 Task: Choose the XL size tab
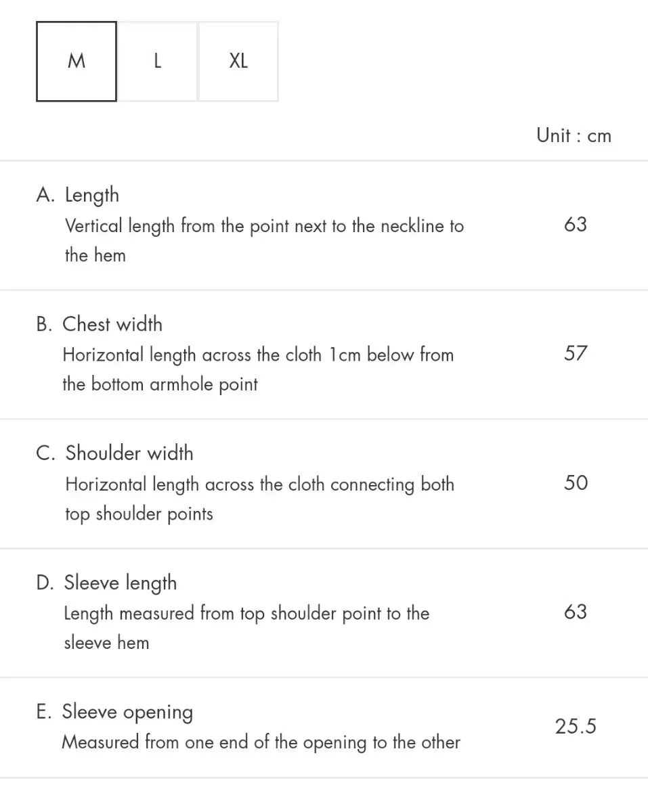coord(238,62)
